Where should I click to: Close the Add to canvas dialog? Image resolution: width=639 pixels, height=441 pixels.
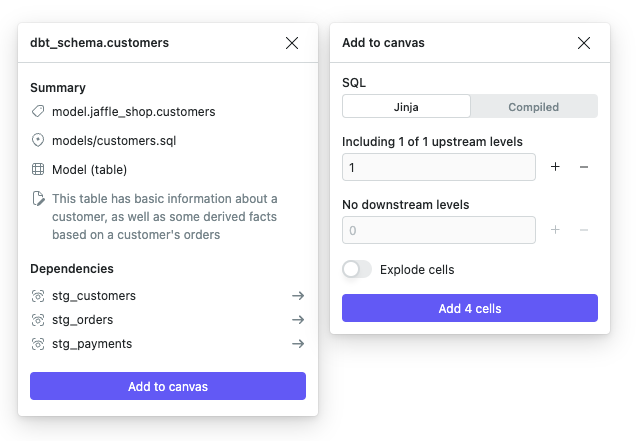point(584,43)
